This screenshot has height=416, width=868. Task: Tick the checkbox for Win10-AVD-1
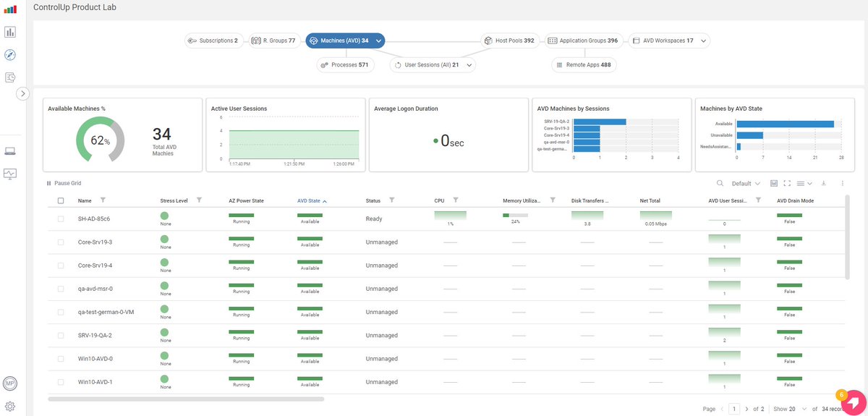pos(61,382)
